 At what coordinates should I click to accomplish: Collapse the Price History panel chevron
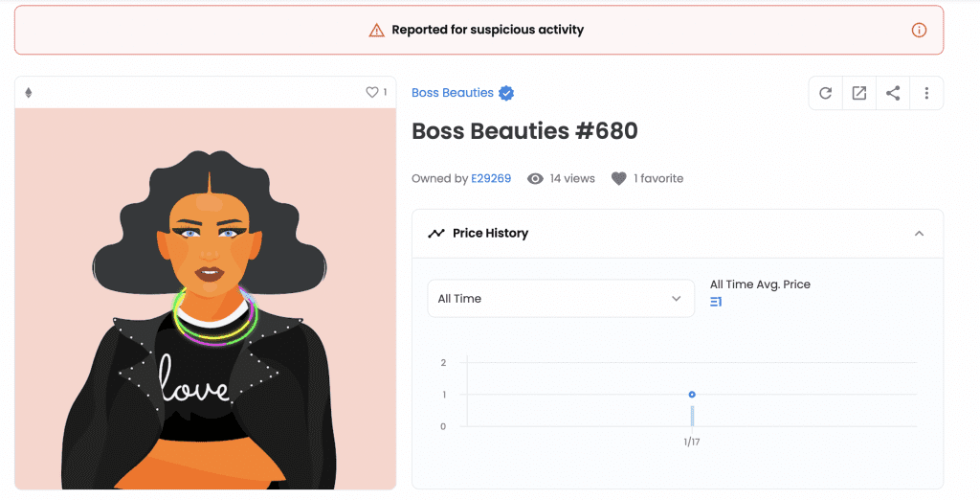(x=919, y=234)
